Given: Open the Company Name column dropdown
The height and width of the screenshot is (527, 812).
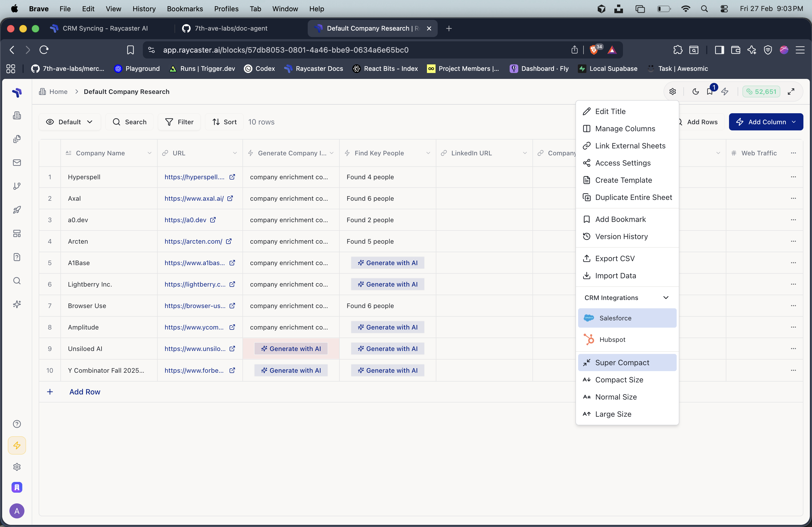Looking at the screenshot, I should [150, 153].
